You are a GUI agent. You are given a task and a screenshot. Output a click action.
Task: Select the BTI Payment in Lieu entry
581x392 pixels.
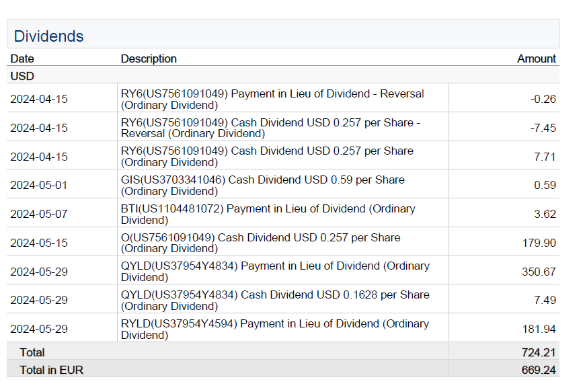click(x=268, y=214)
